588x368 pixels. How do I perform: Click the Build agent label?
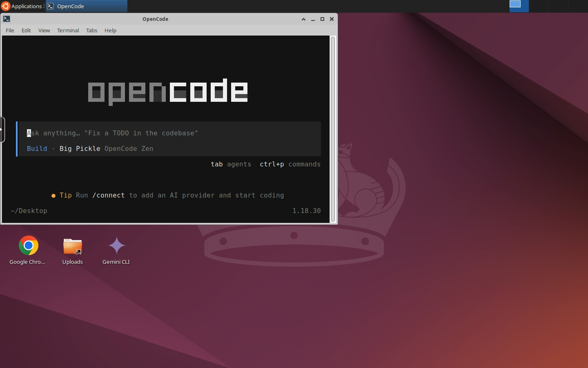[x=37, y=148]
